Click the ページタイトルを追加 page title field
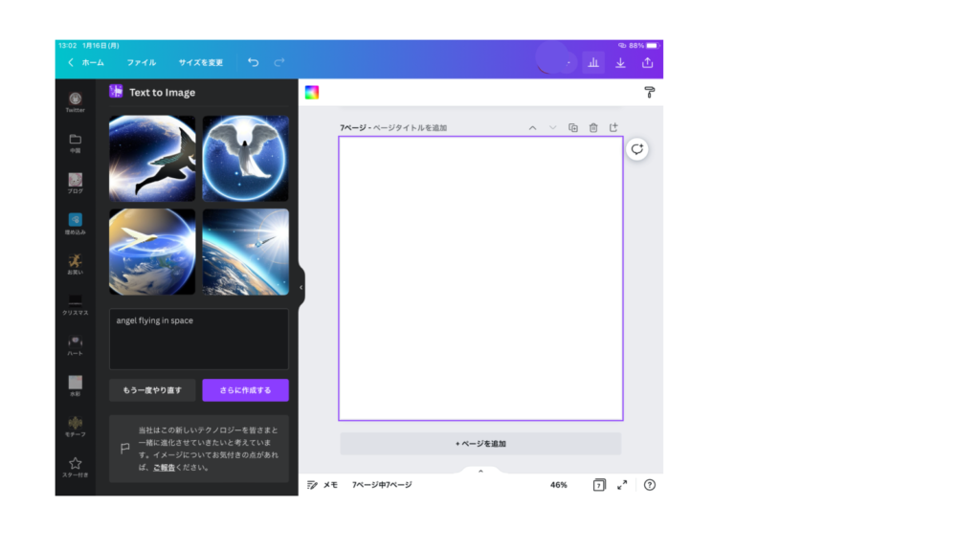This screenshot has width=980, height=551. pos(410,127)
